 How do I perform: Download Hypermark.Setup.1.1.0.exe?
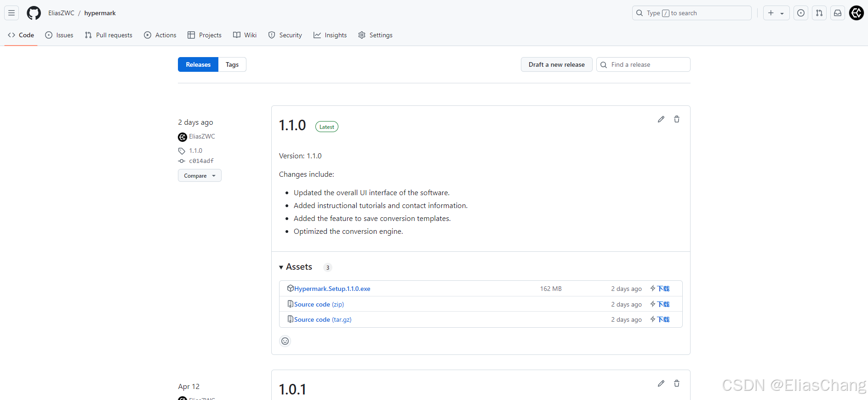click(332, 289)
